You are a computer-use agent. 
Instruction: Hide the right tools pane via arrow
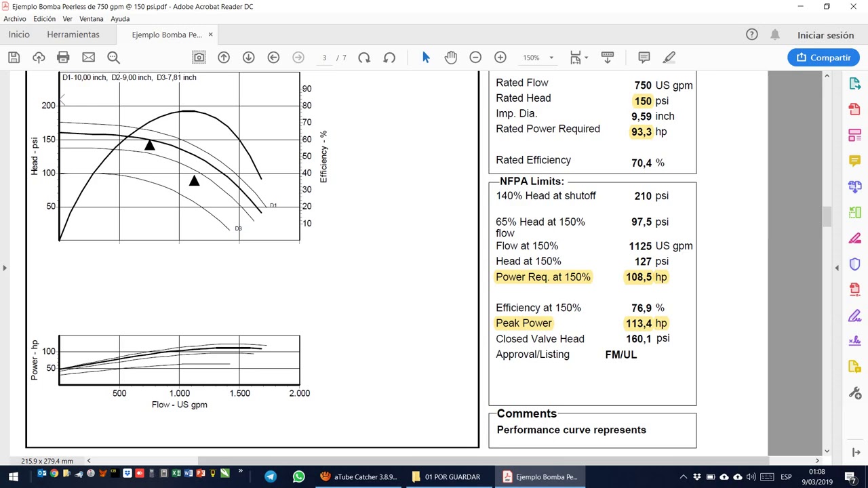point(837,268)
